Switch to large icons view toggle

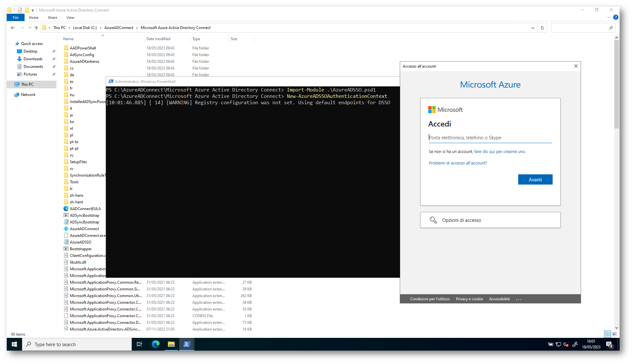click(x=614, y=334)
